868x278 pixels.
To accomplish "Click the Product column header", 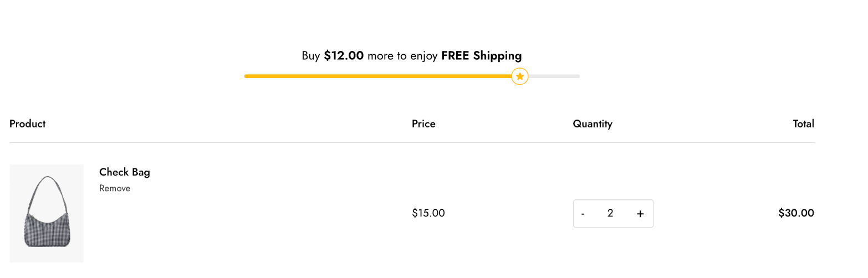I will (28, 124).
